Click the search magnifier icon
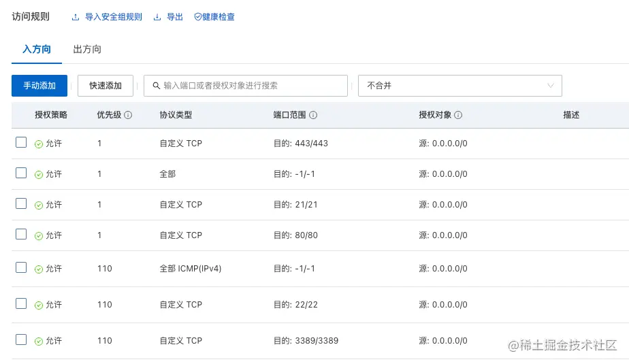Viewport: 629px width, 364px height. 157,86
